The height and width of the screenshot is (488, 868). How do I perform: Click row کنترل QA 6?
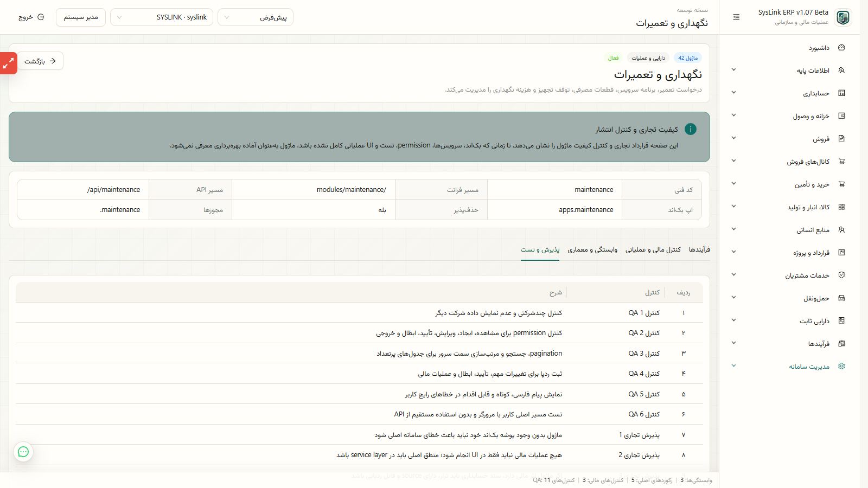point(359,414)
